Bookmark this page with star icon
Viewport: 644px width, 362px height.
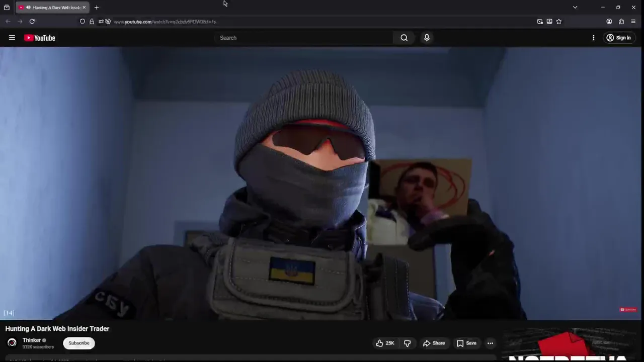[x=558, y=22]
